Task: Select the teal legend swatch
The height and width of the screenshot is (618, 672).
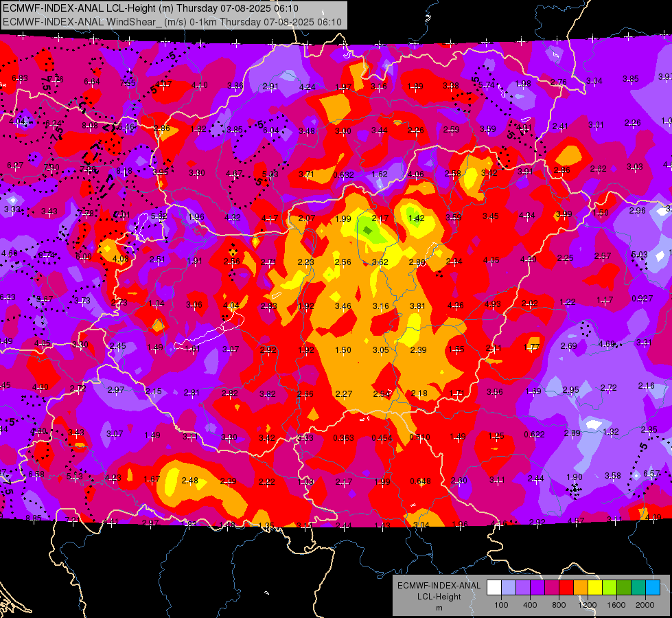Action: (638, 588)
